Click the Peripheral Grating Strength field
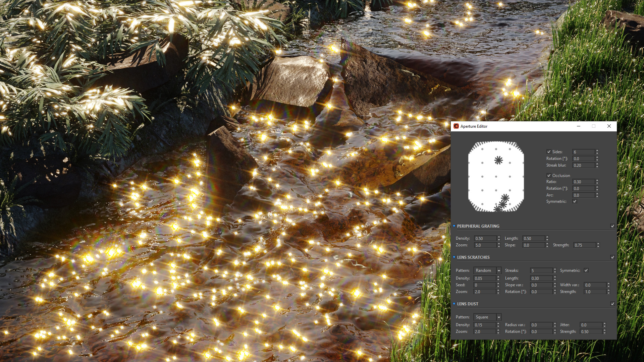This screenshot has width=644, height=362. (584, 245)
